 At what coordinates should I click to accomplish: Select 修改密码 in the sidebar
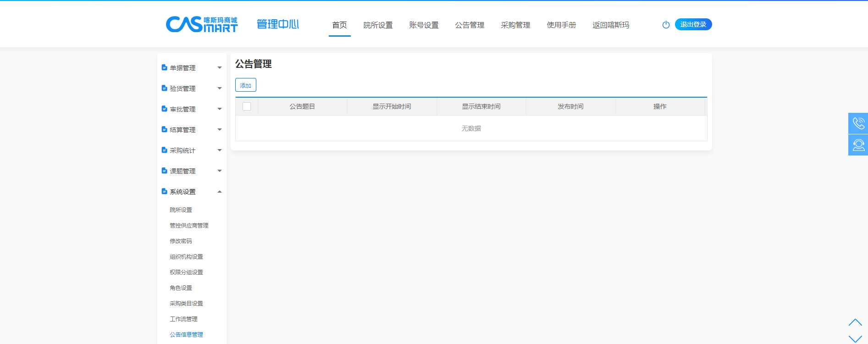coord(181,241)
